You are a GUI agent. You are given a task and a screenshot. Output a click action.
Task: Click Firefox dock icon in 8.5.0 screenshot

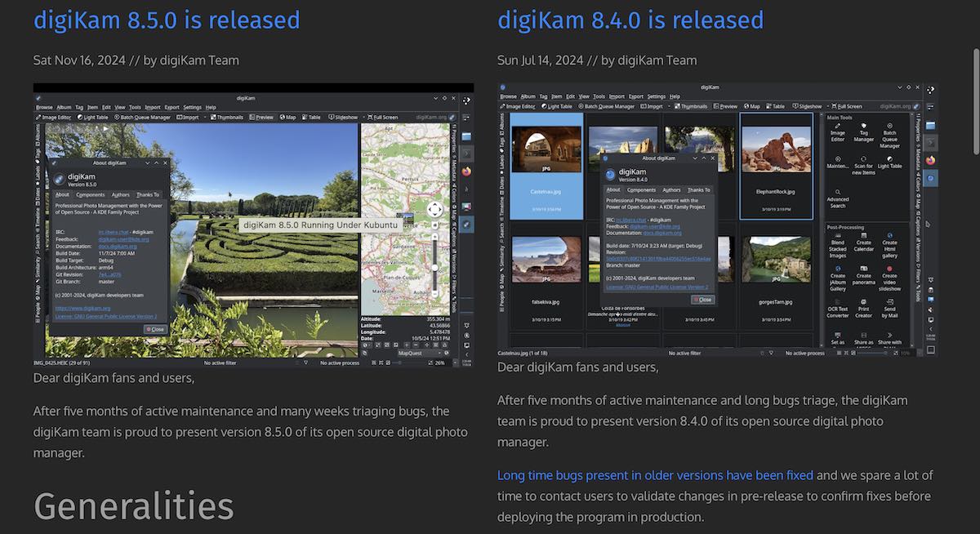coord(466,172)
